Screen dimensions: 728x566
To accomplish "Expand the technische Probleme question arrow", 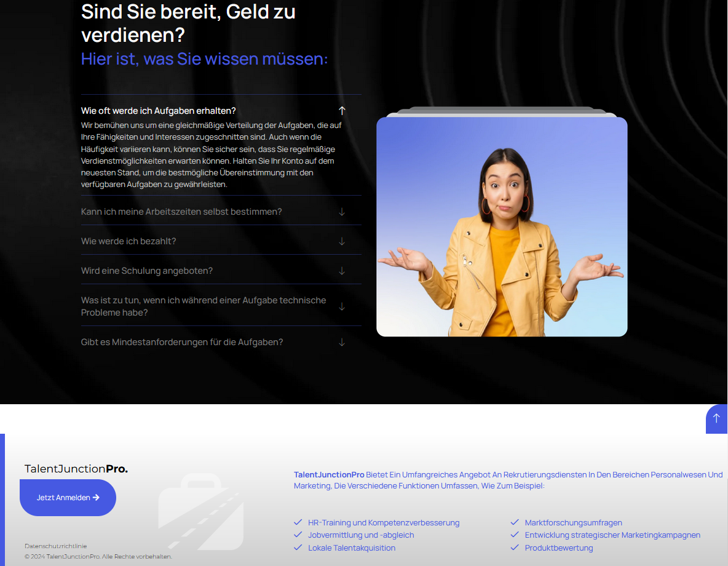I will [x=342, y=307].
